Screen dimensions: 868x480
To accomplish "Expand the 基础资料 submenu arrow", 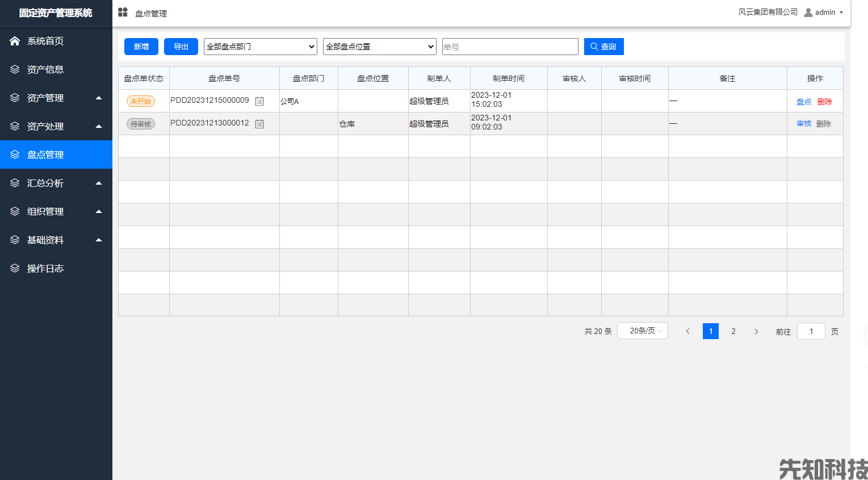I will (x=99, y=240).
